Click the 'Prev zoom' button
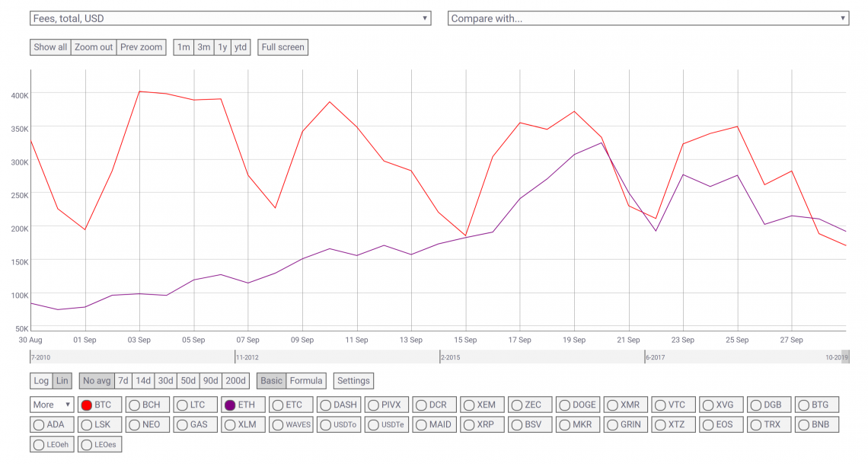Image resolution: width=868 pixels, height=464 pixels. click(x=141, y=47)
